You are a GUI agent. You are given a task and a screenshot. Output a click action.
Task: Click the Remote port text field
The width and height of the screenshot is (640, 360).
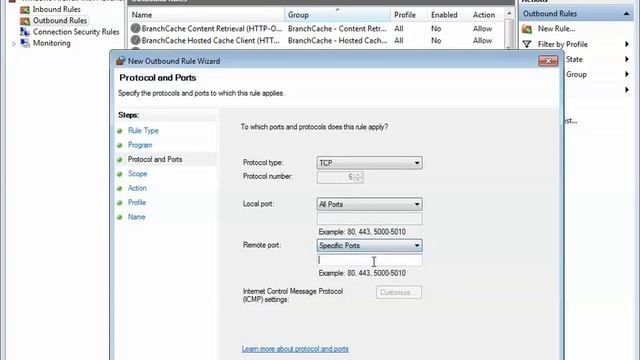pos(369,260)
